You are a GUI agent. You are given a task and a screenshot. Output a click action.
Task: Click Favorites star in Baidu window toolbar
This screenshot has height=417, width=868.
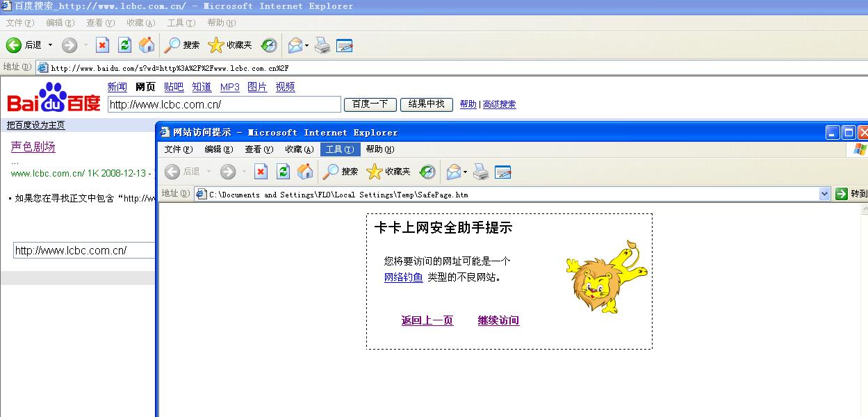[216, 45]
